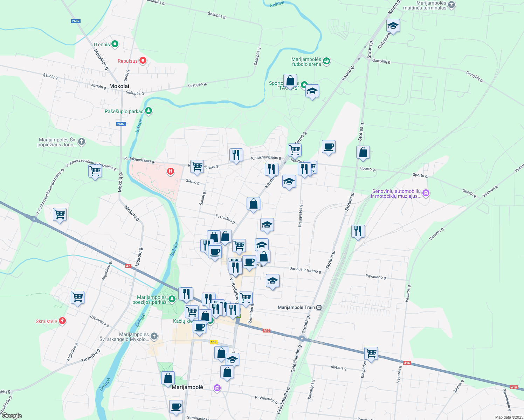524x420 pixels.
Task: Select the restaurant marker on R. Juknevičiaus g.
Action: (236, 155)
